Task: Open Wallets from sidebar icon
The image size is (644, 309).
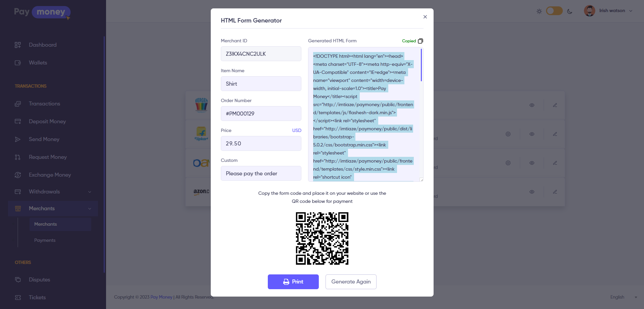Action: [18, 63]
